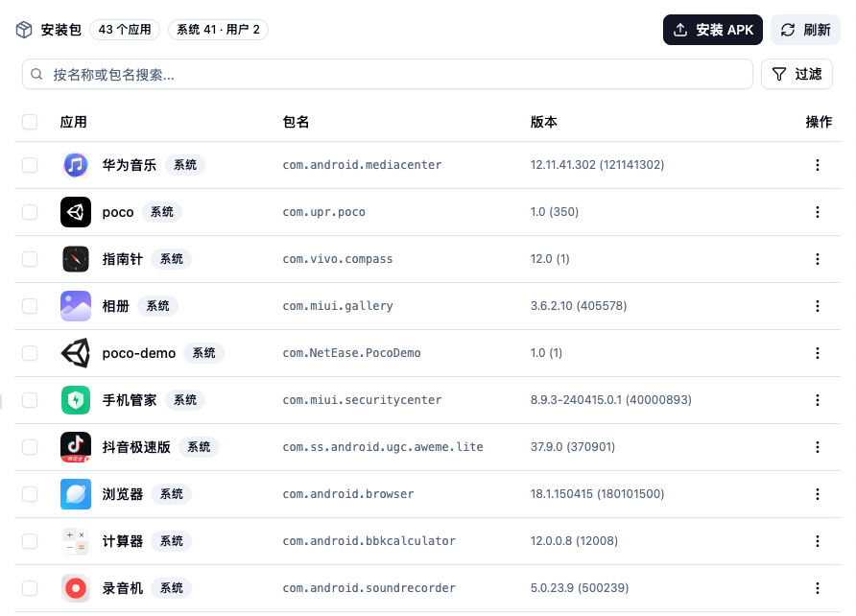The height and width of the screenshot is (616, 856).
Task: Toggle the select-all checkbox in the header
Action: coord(30,122)
